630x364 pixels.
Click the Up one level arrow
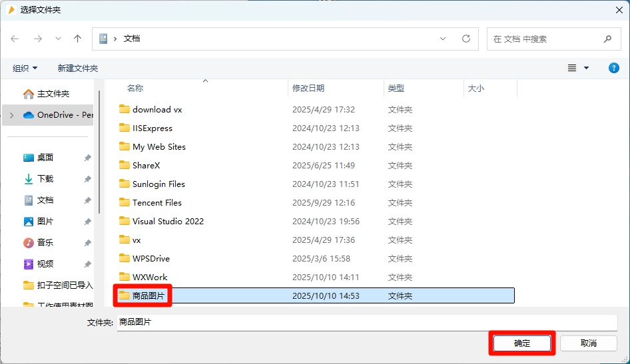(77, 39)
